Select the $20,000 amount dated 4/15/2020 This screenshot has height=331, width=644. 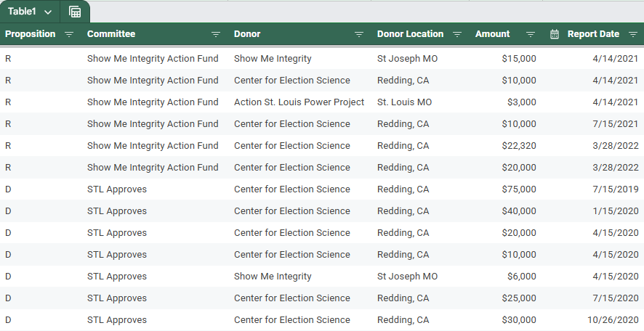(x=519, y=232)
